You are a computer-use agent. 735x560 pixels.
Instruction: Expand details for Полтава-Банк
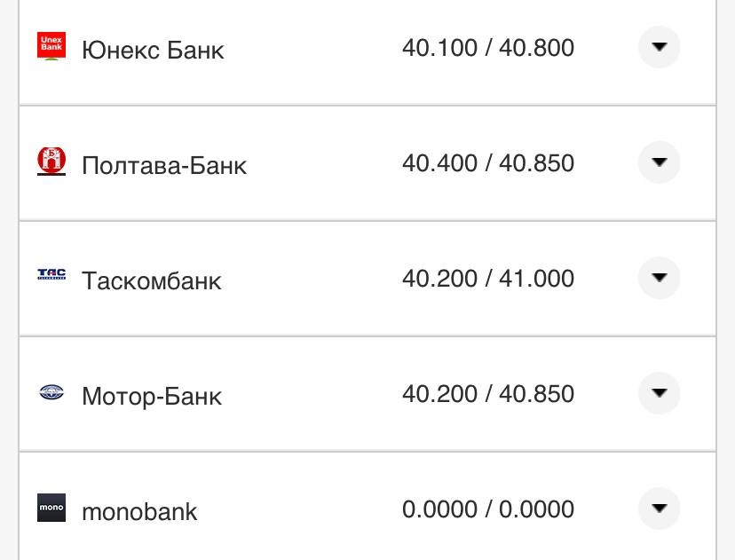(659, 163)
